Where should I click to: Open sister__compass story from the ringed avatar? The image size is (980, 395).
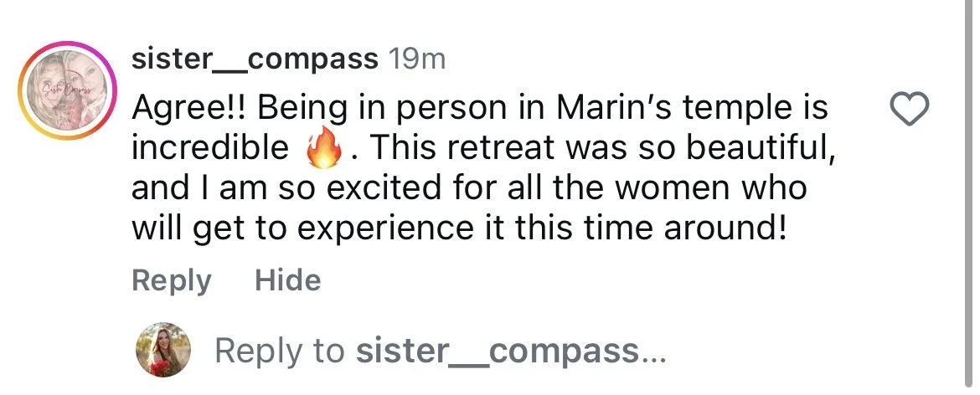[68, 90]
